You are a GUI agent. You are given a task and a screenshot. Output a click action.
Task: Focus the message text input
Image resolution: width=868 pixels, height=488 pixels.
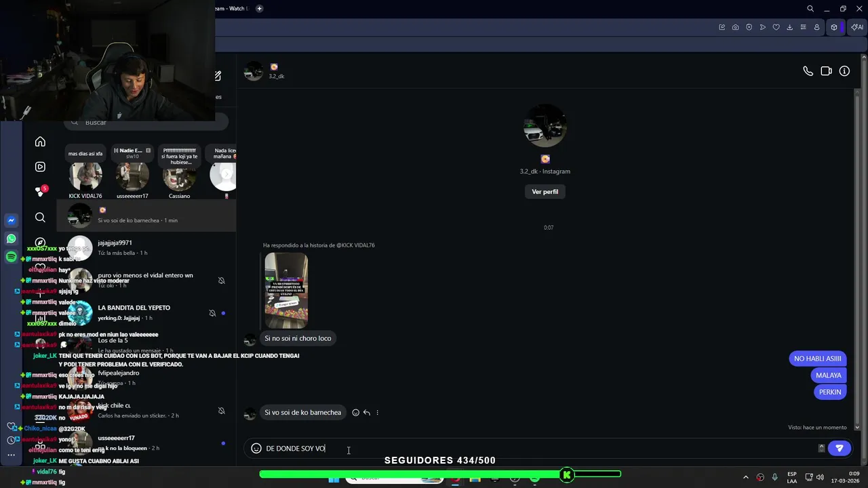click(x=539, y=448)
